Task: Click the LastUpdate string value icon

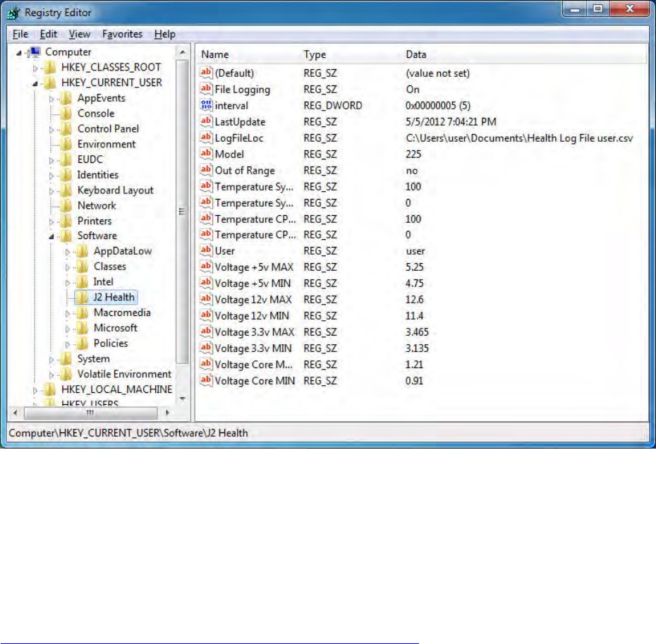Action: pos(206,122)
